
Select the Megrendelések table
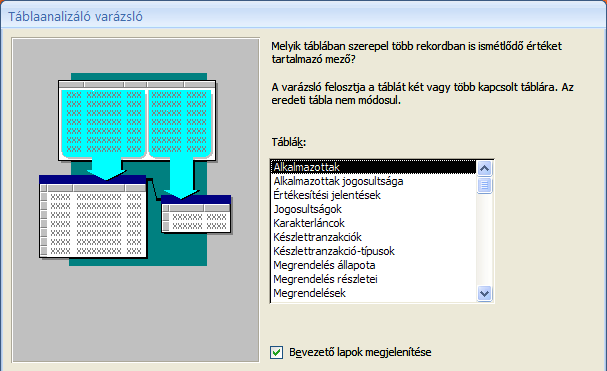tap(374, 293)
